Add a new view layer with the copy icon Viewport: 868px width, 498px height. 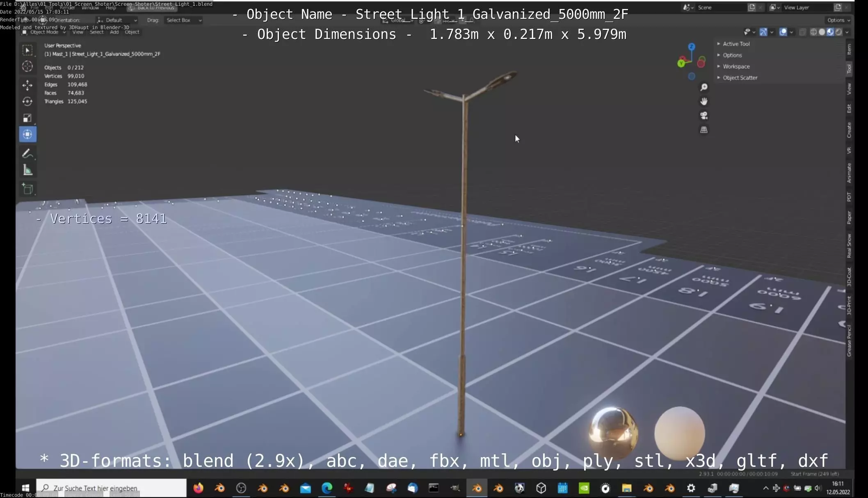pos(838,7)
